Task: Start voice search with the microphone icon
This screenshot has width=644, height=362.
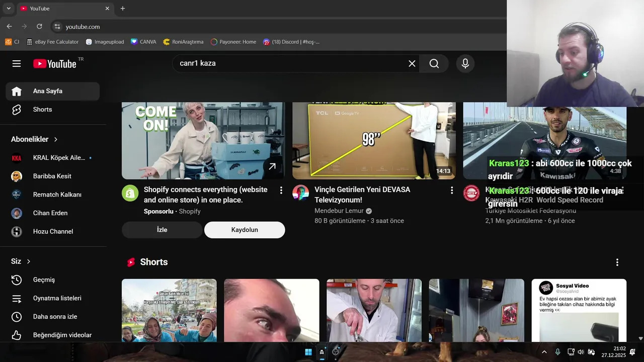Action: point(465,63)
